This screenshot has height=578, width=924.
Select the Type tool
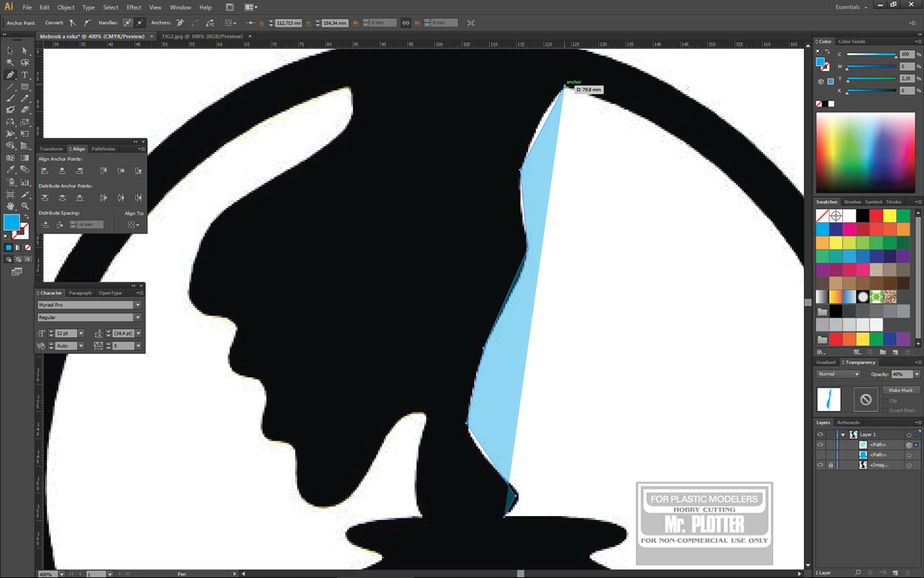click(x=25, y=75)
